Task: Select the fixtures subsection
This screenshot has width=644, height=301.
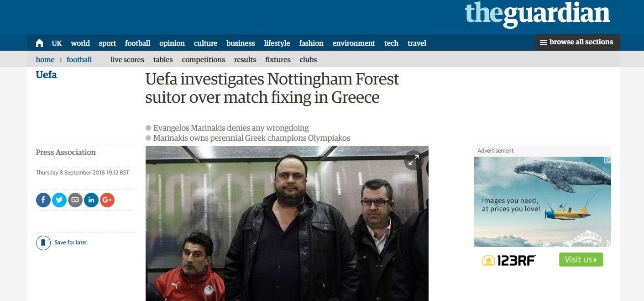Action: tap(278, 59)
